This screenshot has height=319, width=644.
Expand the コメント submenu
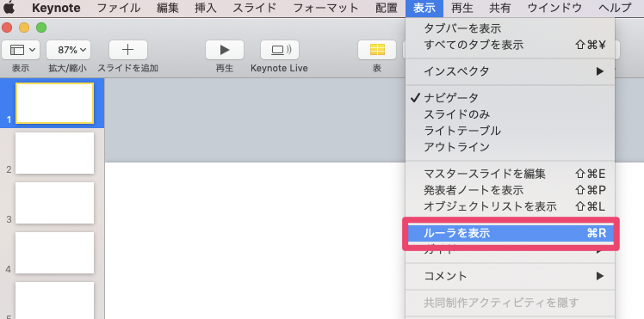coord(510,276)
